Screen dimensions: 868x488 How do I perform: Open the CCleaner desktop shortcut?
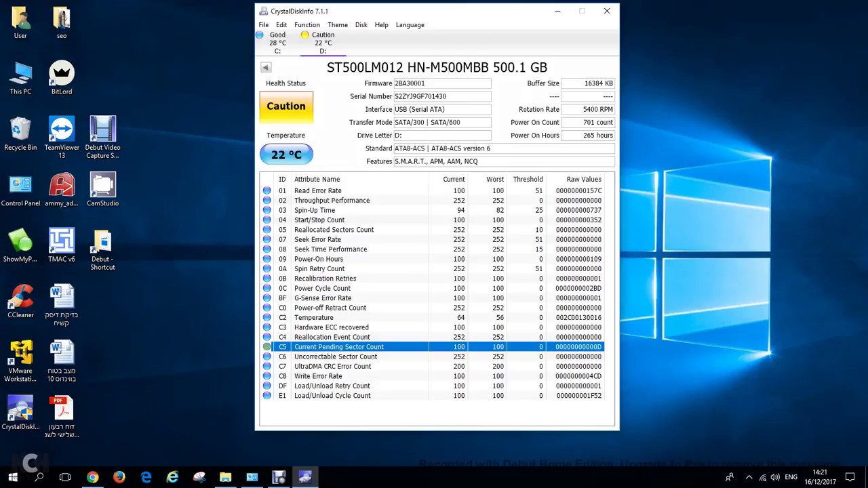tap(20, 302)
